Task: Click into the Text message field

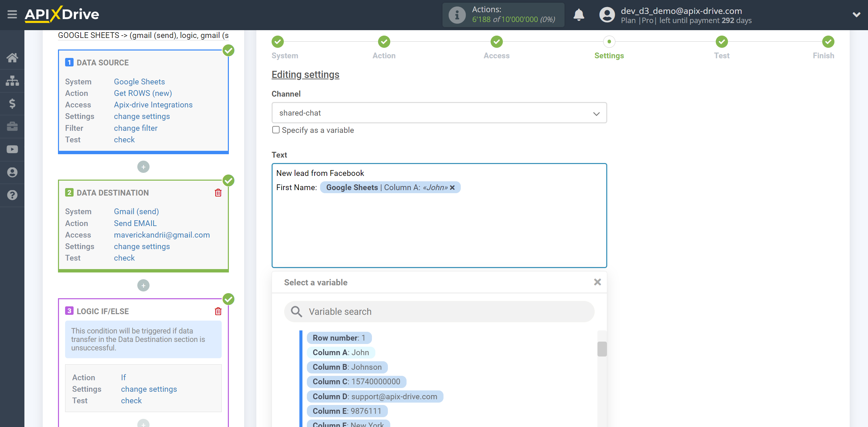Action: [439, 216]
